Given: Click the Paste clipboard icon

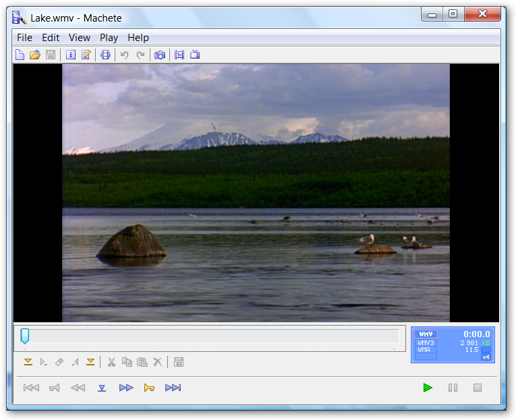Looking at the screenshot, I should [142, 362].
